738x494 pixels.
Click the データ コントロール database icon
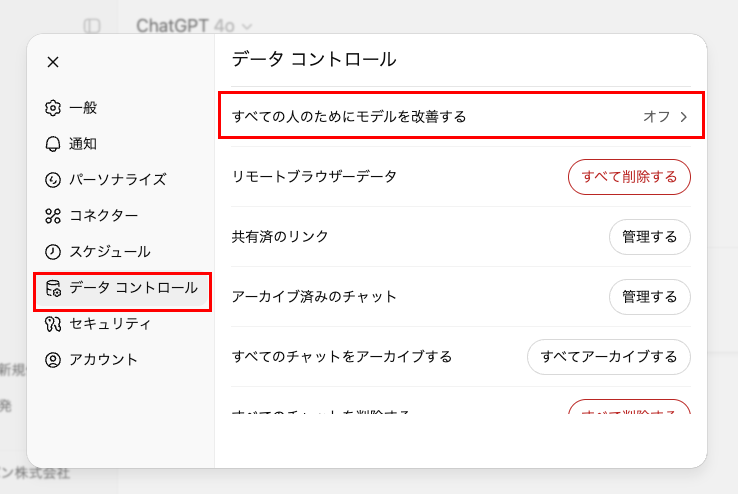click(x=53, y=288)
